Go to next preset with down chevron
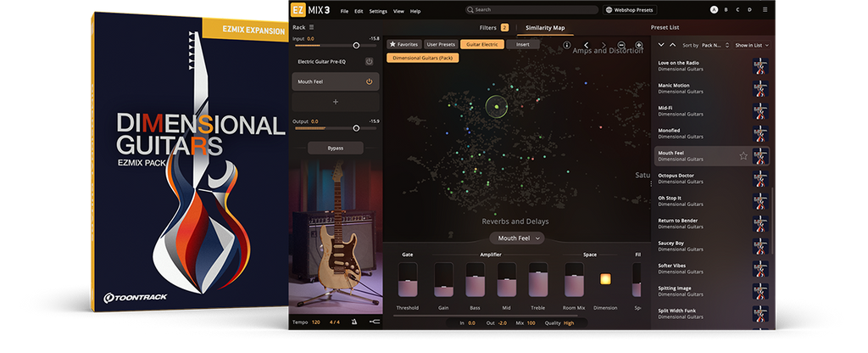The height and width of the screenshot is (353, 868). click(x=661, y=45)
